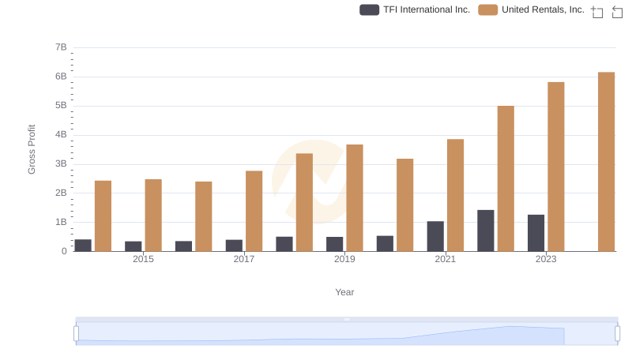Click United Rentals bar for 2015

pos(153,216)
